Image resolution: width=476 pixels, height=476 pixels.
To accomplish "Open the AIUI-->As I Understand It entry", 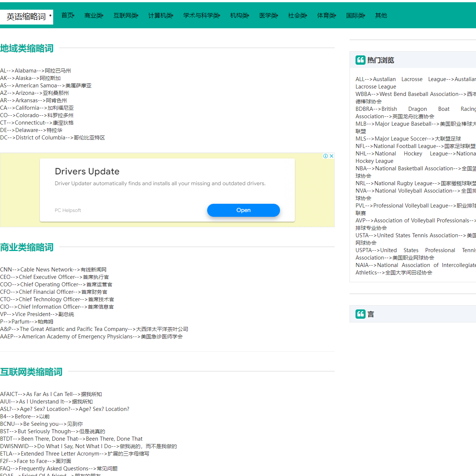I will (x=46, y=402).
